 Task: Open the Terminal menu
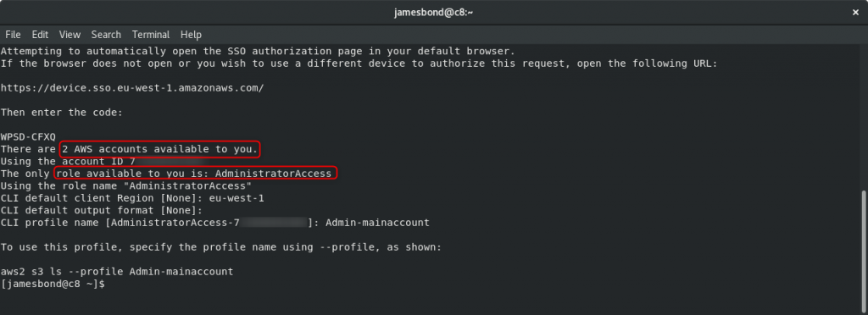tap(151, 34)
